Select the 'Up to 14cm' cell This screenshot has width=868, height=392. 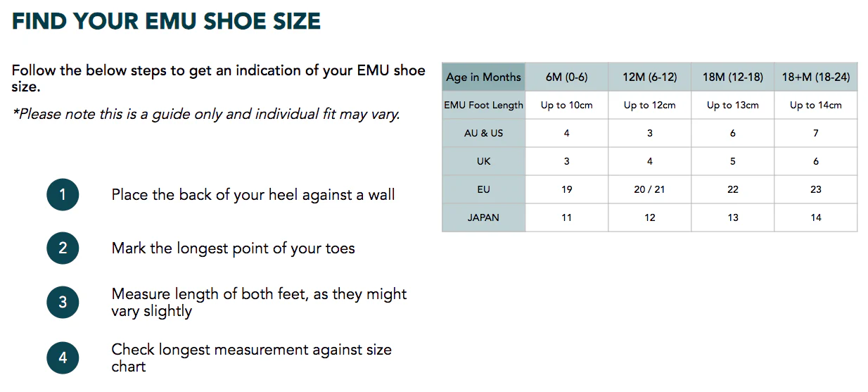(815, 105)
